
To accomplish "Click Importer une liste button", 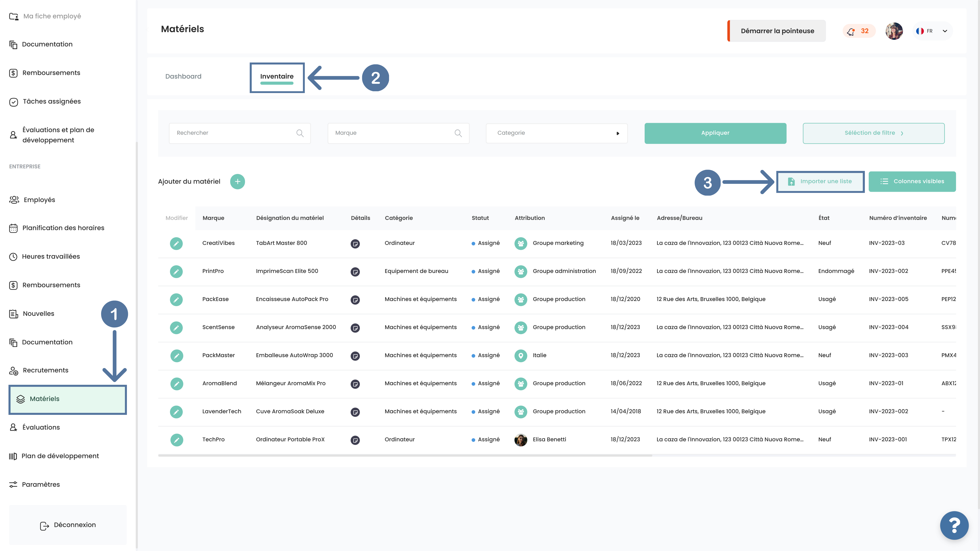I will pyautogui.click(x=820, y=181).
